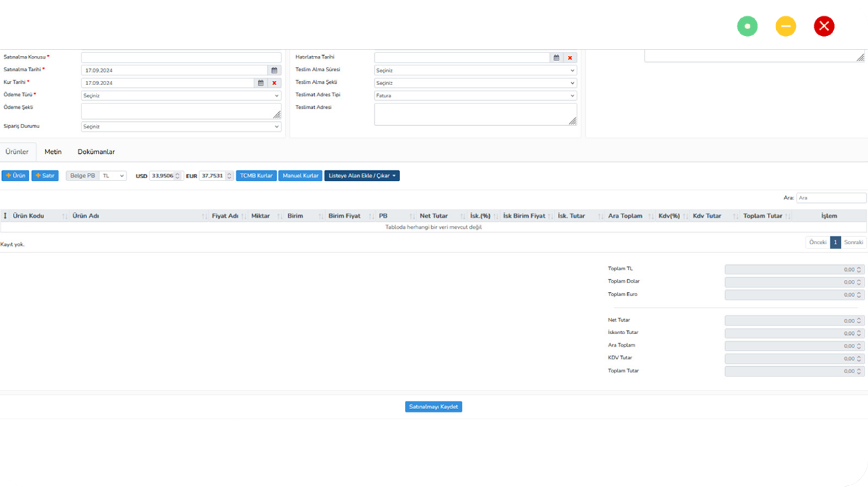The height and width of the screenshot is (487, 868).
Task: Add a row with Satır button
Action: (45, 176)
